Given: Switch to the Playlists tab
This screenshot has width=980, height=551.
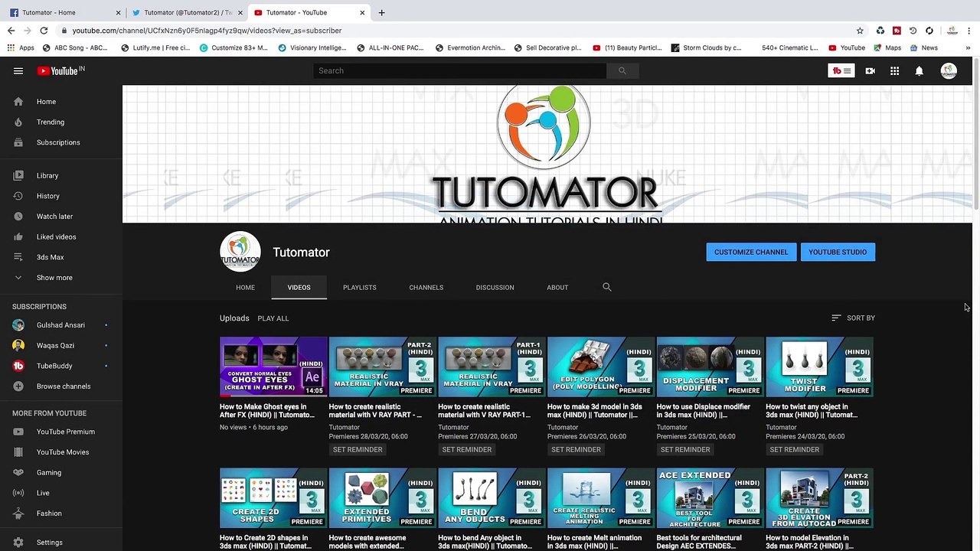Looking at the screenshot, I should coord(359,288).
